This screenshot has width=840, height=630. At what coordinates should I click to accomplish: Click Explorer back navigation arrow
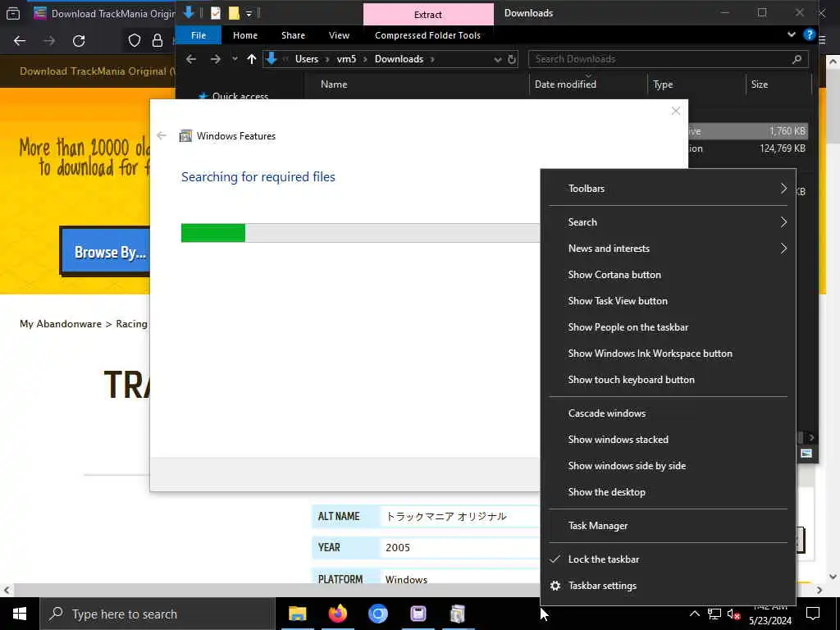191,59
